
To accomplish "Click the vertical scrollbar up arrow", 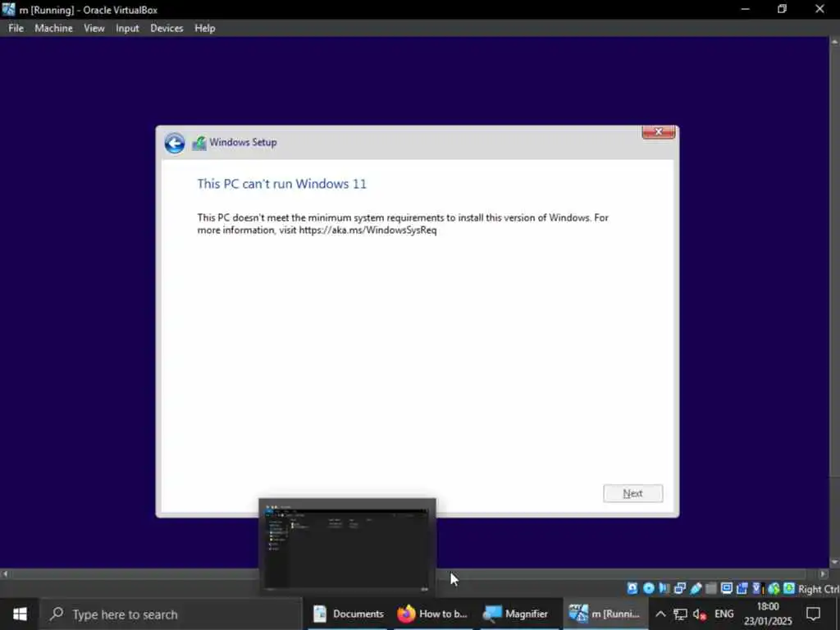I will (834, 41).
